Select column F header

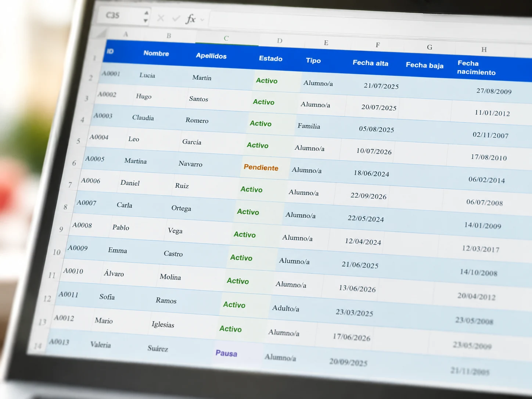[x=378, y=45]
